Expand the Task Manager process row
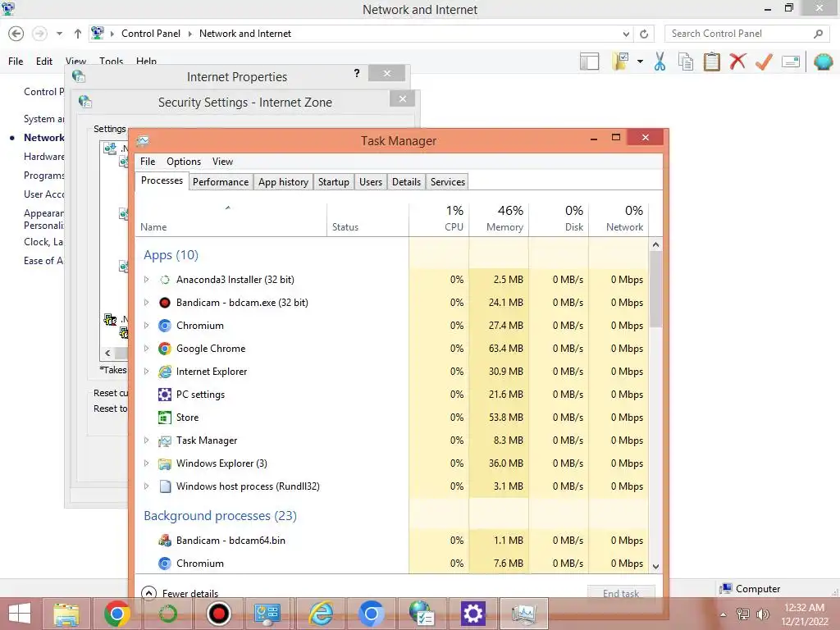Image resolution: width=840 pixels, height=630 pixels. 146,441
